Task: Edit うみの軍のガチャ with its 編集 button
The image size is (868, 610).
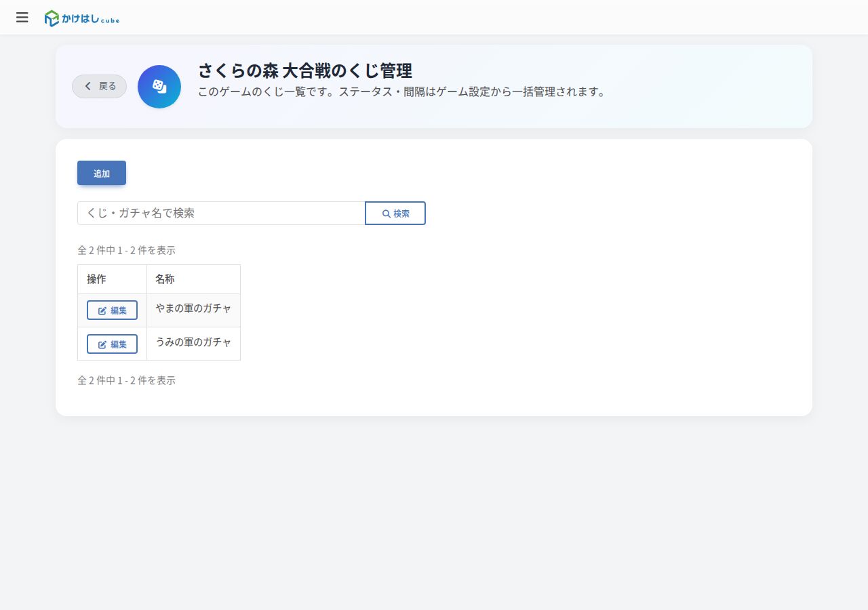Action: [x=112, y=344]
